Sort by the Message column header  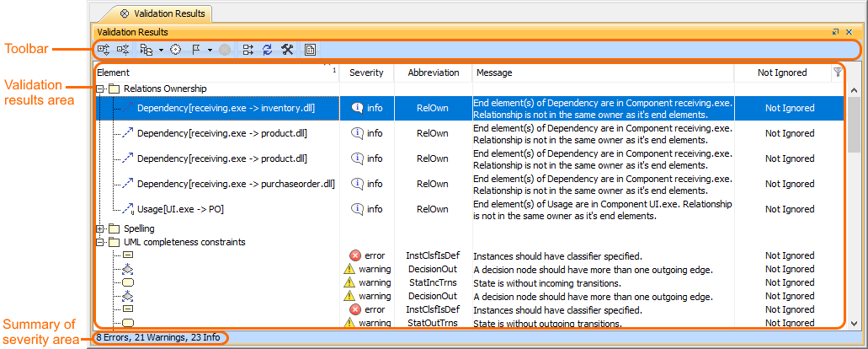[x=604, y=72]
